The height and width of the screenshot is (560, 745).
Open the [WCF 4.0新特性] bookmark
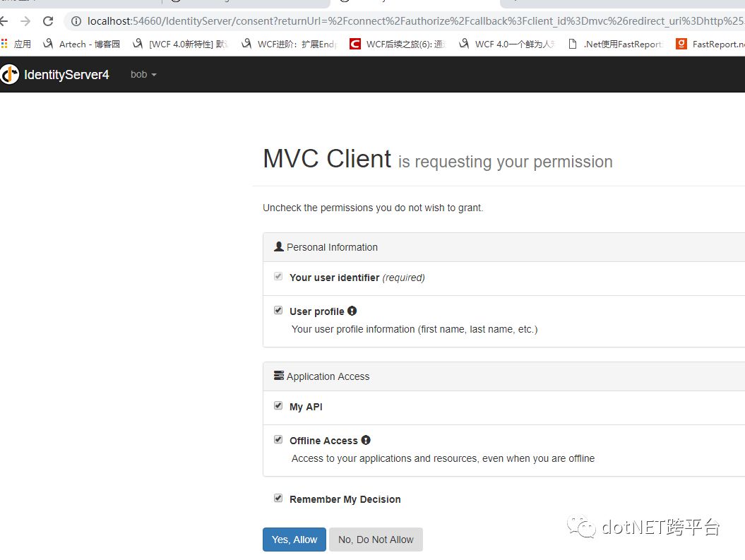tap(180, 44)
